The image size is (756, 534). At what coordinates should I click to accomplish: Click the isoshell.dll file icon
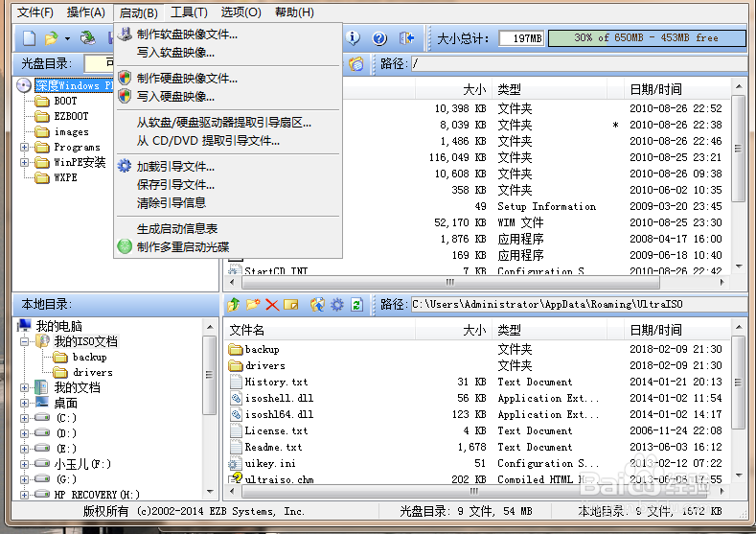[x=236, y=399]
